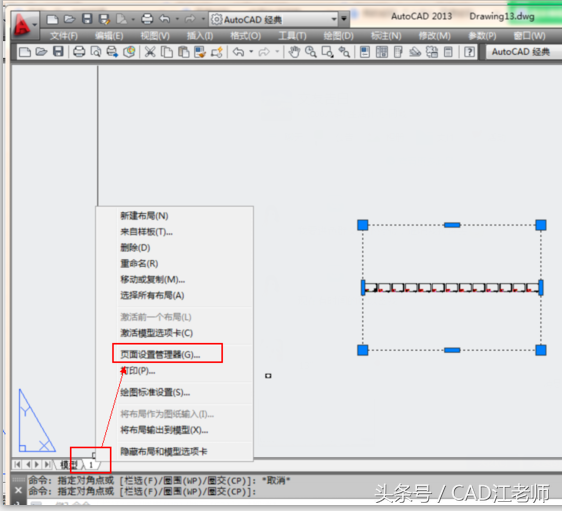Image resolution: width=562 pixels, height=511 pixels.
Task: Click Redo arrow in standard toolbar
Action: pyautogui.click(x=264, y=52)
